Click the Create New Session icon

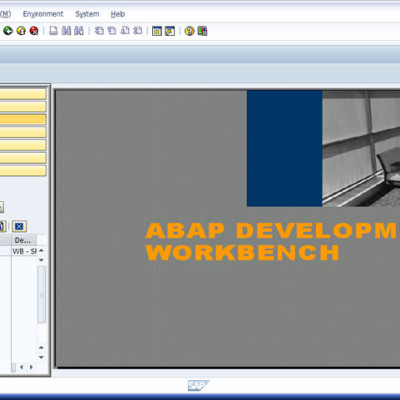(157, 31)
